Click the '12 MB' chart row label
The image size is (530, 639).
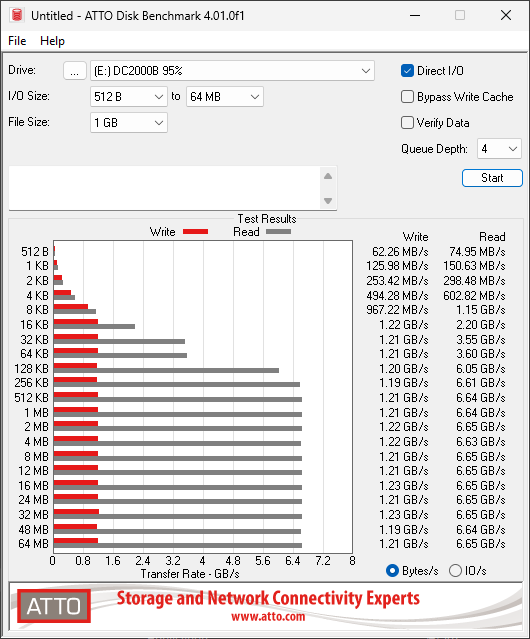coord(33,471)
